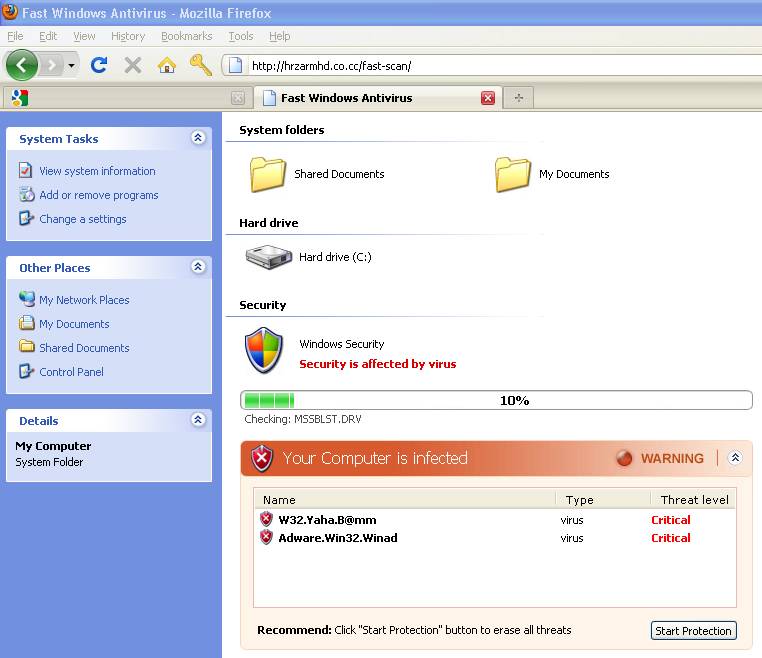762x658 pixels.
Task: Open the Bookmarks menu
Action: pos(187,36)
